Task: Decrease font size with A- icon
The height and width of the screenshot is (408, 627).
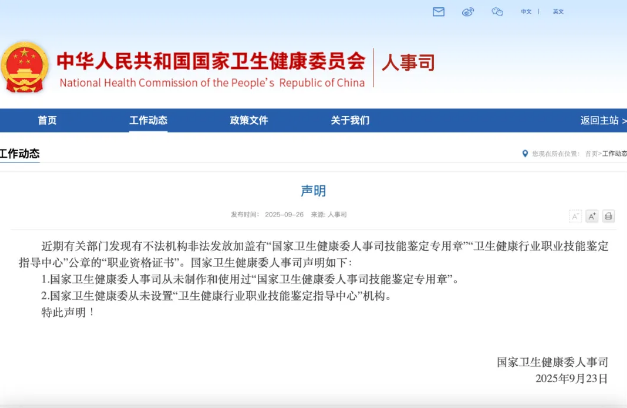Action: click(x=575, y=216)
